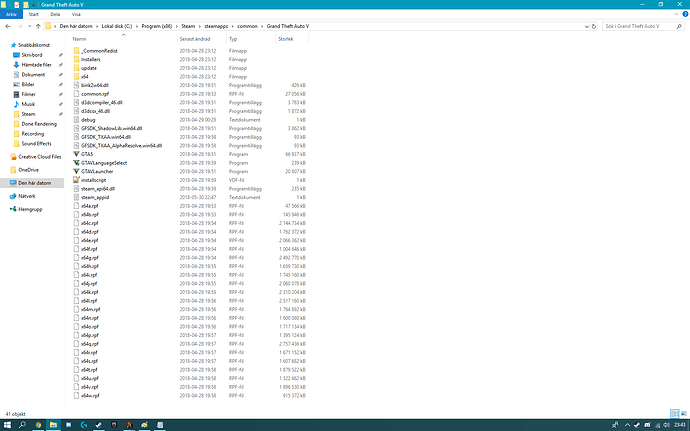This screenshot has height=431, width=690.
Task: Go back using the back arrow
Action: [x=8, y=26]
